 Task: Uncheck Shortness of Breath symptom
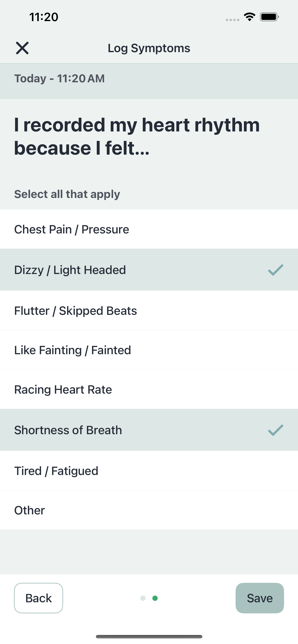pos(149,430)
